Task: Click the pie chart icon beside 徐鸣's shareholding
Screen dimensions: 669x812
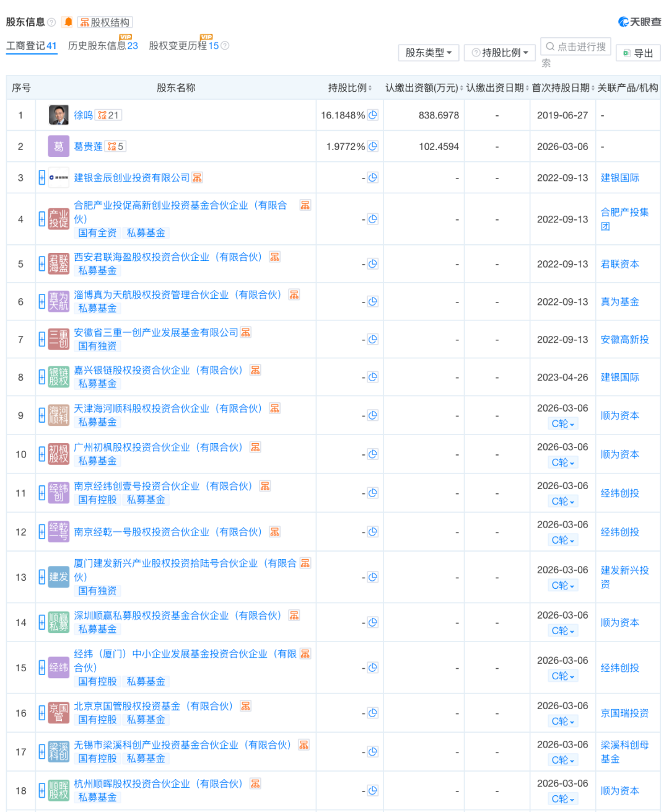Action: click(x=372, y=115)
